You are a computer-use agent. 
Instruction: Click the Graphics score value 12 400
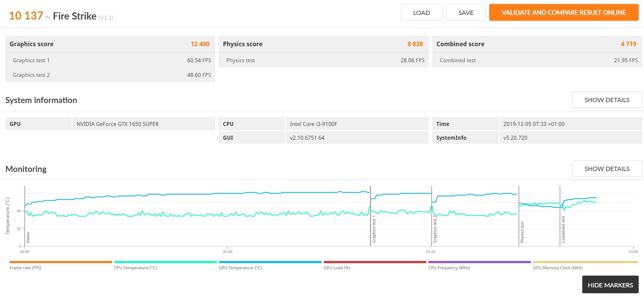point(200,44)
